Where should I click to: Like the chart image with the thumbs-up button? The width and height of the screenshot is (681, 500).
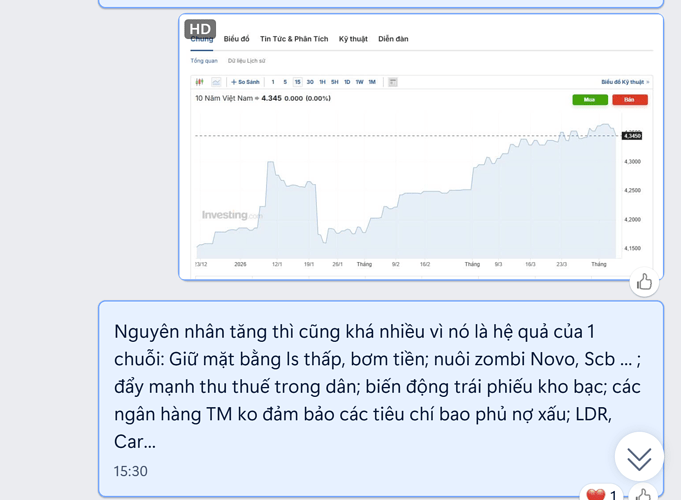(x=644, y=282)
